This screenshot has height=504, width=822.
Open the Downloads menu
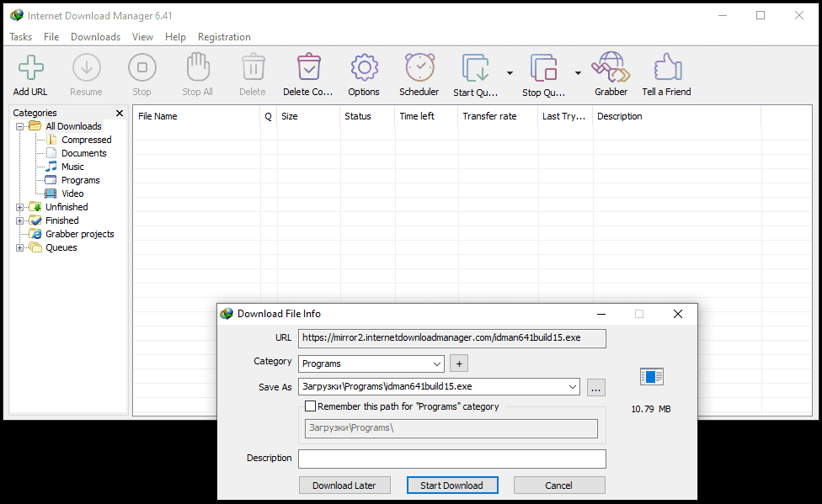pyautogui.click(x=95, y=37)
